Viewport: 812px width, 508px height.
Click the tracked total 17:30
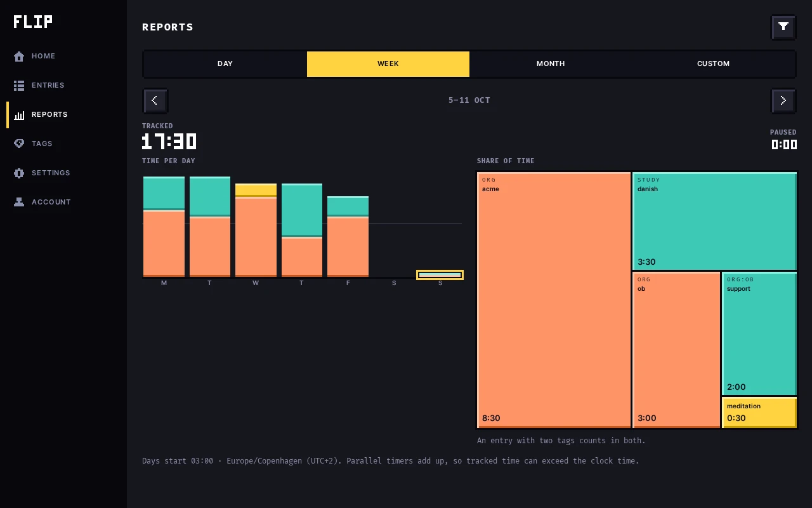click(x=169, y=141)
